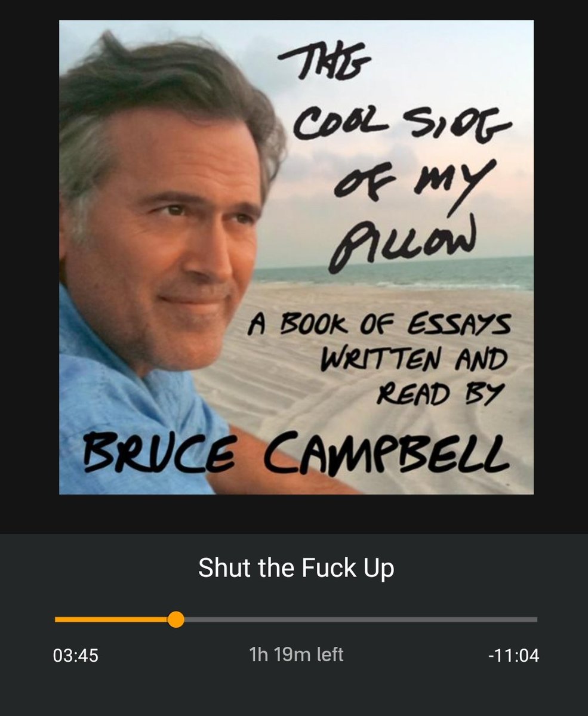This screenshot has height=716, width=588.
Task: Click the middle of the progress track
Action: pyautogui.click(x=296, y=619)
